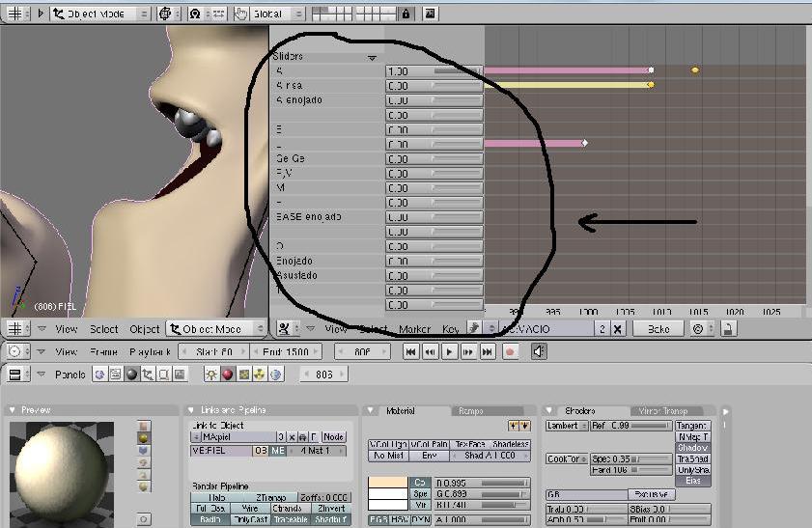Play the timeline animation
Viewport: 812px width, 528px height.
449,352
